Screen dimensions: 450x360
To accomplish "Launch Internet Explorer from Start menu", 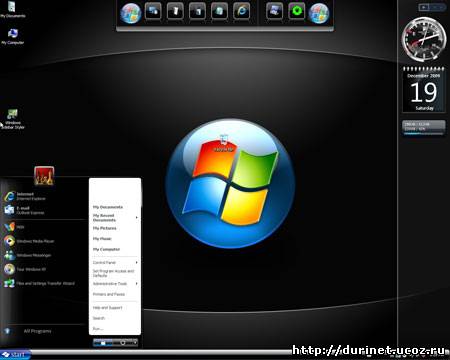I will [x=25, y=196].
